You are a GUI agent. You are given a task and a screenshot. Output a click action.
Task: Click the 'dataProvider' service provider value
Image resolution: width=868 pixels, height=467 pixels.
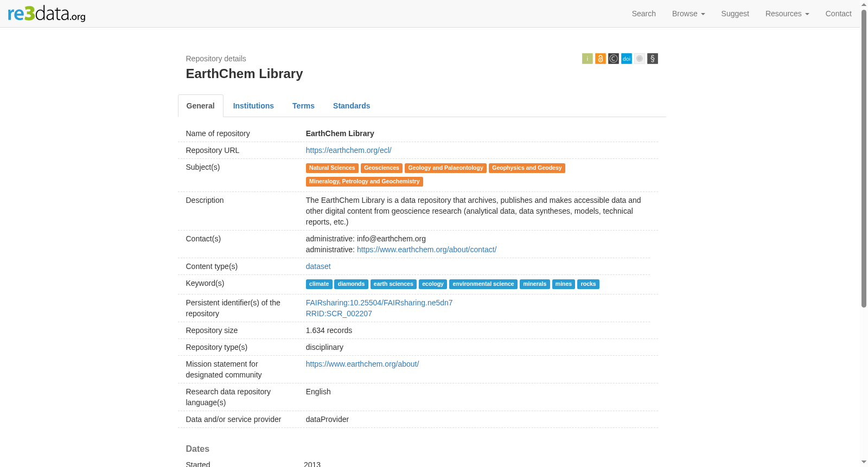pos(327,419)
